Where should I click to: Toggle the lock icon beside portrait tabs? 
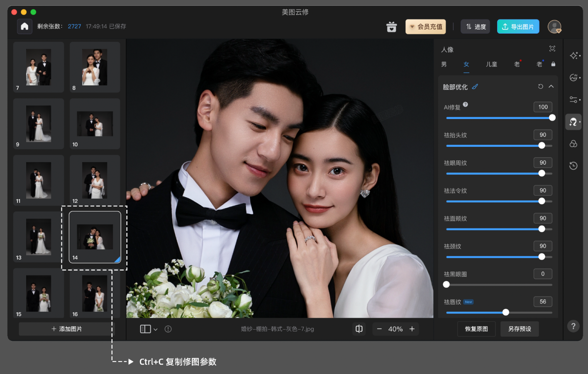click(x=553, y=64)
